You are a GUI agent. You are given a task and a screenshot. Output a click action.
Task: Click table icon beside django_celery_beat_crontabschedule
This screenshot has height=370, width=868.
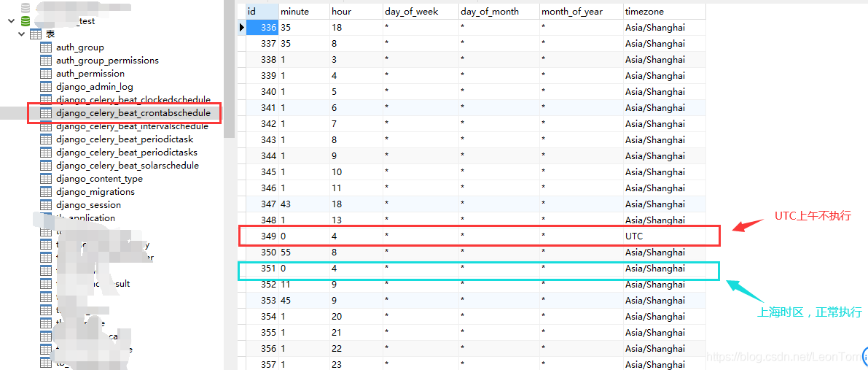tap(47, 112)
